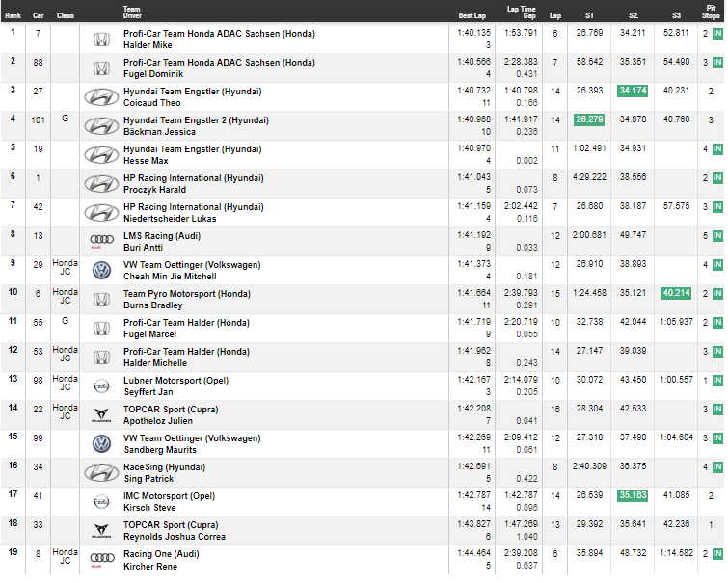The width and height of the screenshot is (728, 583).
Task: Click the Car column header
Action: pyautogui.click(x=38, y=15)
